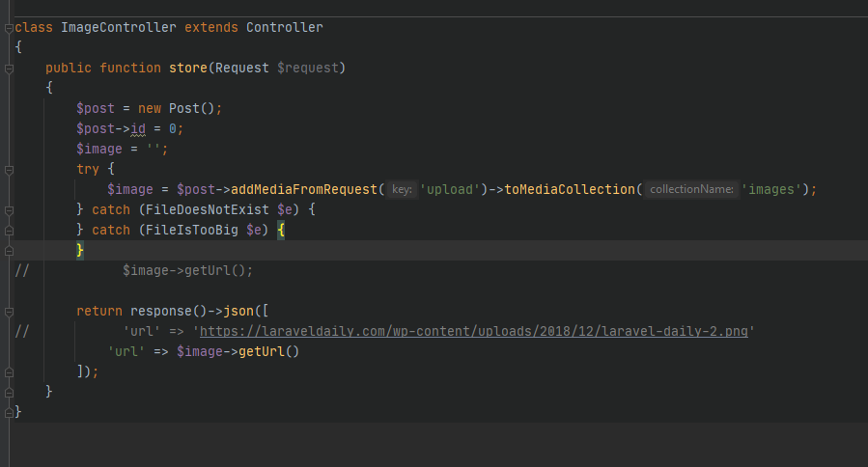Image resolution: width=868 pixels, height=467 pixels.
Task: Click the highlighted opening brace after FileIsTooBig
Action: 281,230
